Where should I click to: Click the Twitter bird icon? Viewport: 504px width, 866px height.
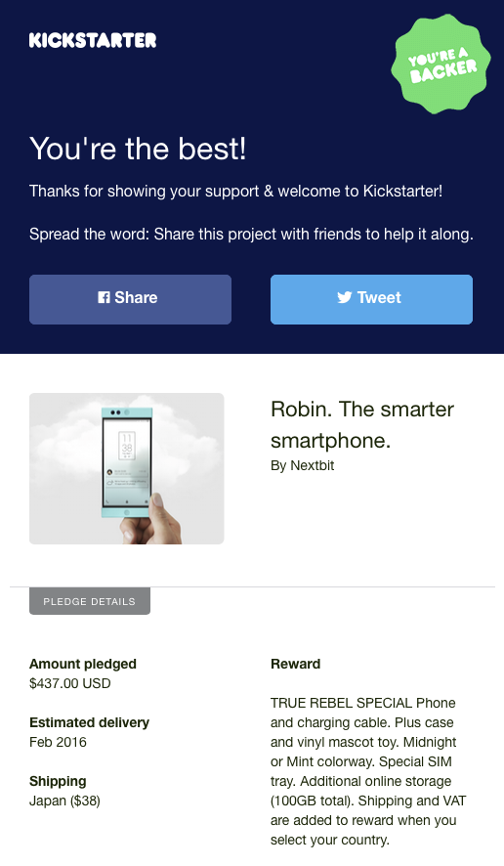345,298
